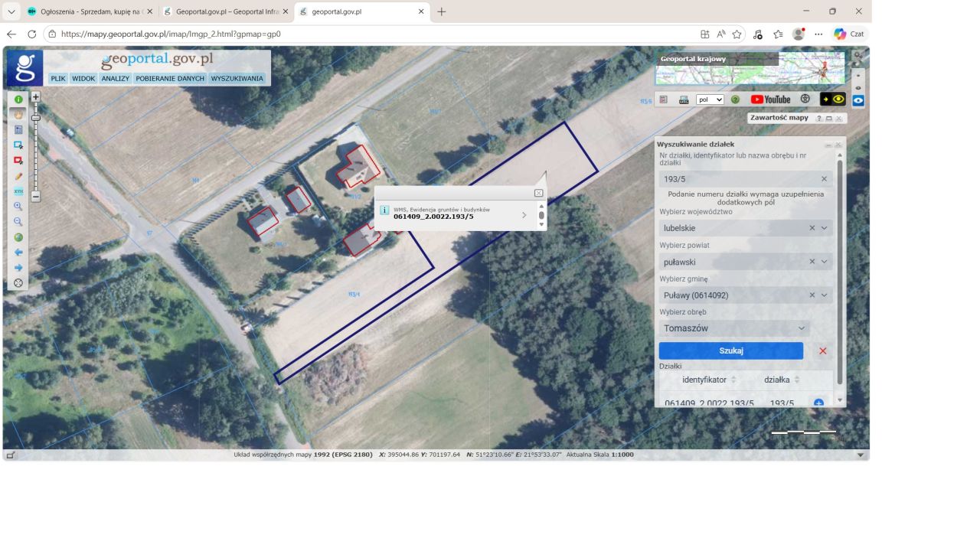Click the parcel number field containing 193/5
The width and height of the screenshot is (980, 551).
[746, 179]
